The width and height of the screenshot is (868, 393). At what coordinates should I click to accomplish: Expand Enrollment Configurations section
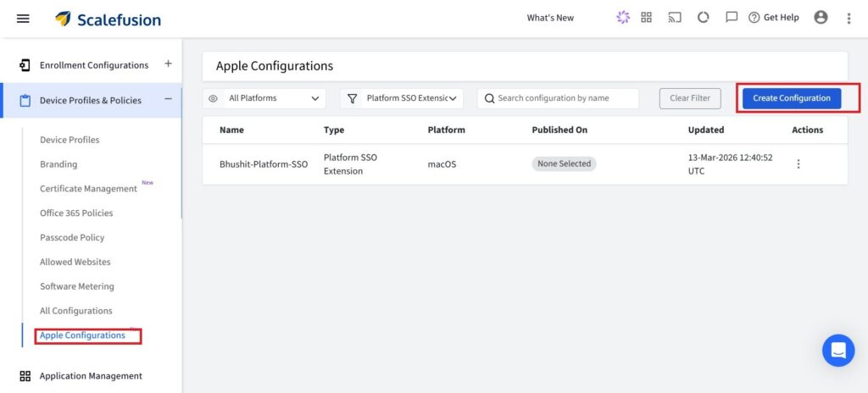click(168, 64)
